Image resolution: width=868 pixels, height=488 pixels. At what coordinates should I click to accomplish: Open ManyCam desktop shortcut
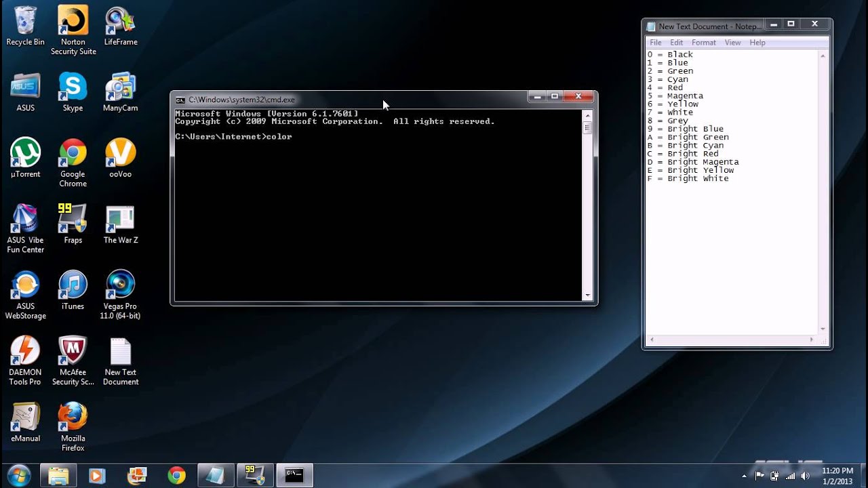[121, 91]
